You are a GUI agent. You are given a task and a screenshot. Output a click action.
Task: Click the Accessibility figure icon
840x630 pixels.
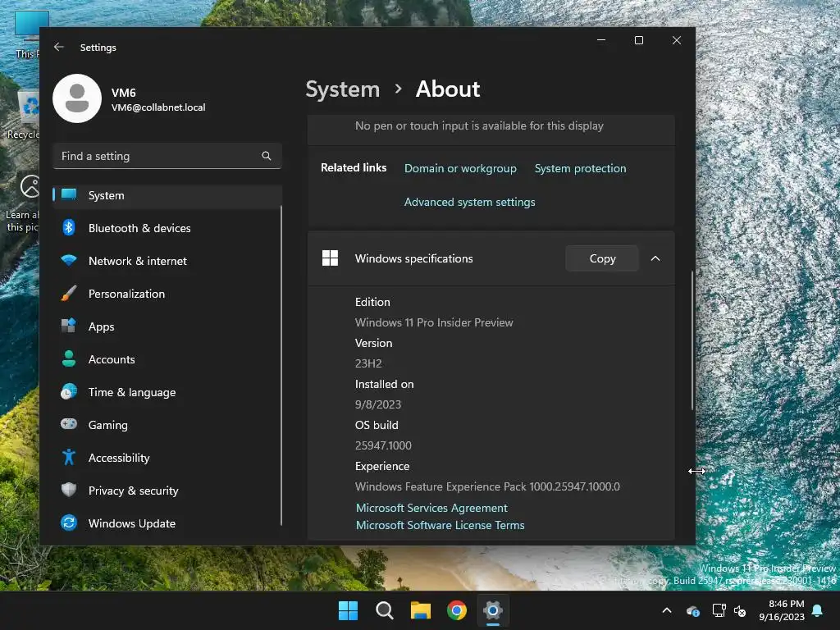point(69,457)
